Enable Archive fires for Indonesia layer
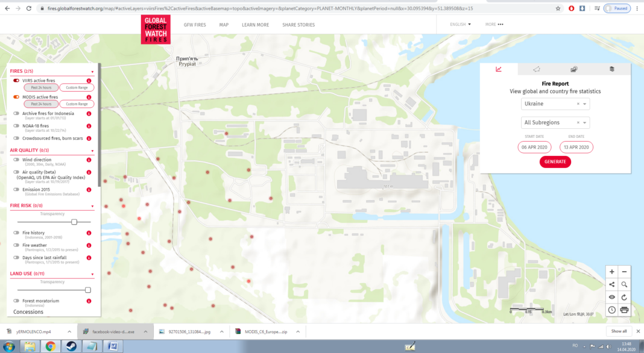The height and width of the screenshot is (353, 644). coord(16,113)
